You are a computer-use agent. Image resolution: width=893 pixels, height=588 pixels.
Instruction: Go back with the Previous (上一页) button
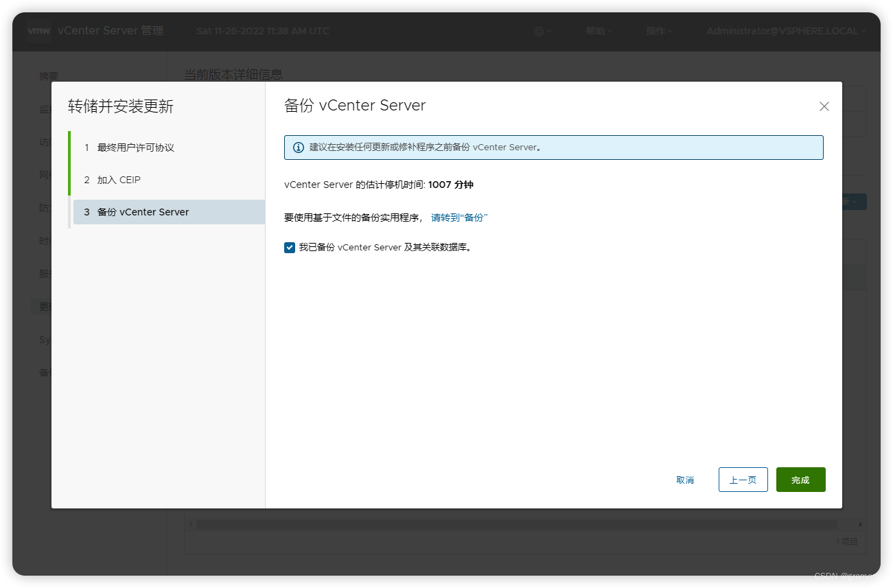[x=743, y=480]
